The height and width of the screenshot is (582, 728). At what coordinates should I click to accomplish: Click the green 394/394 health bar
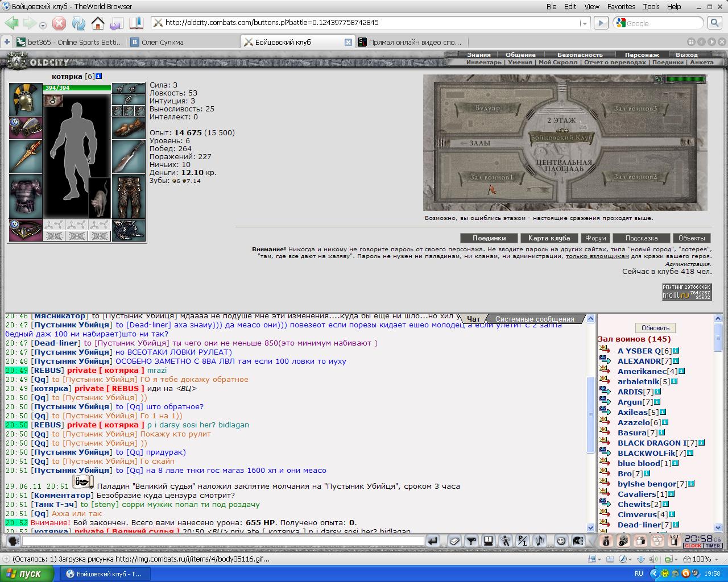[x=77, y=88]
